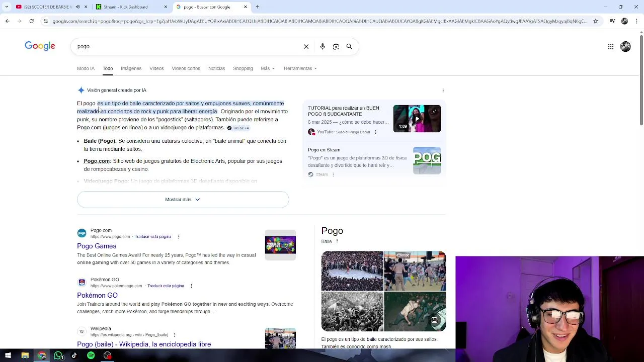Expand AI overview with Mostrar más
Viewport: 644px width, 362px height.
click(x=183, y=200)
